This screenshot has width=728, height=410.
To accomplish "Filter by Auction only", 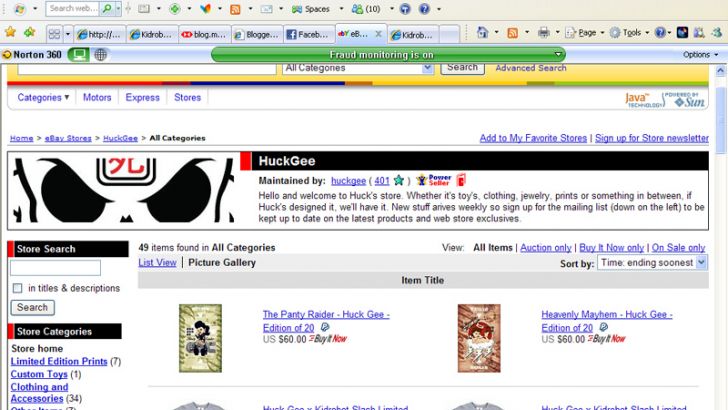I will (546, 248).
